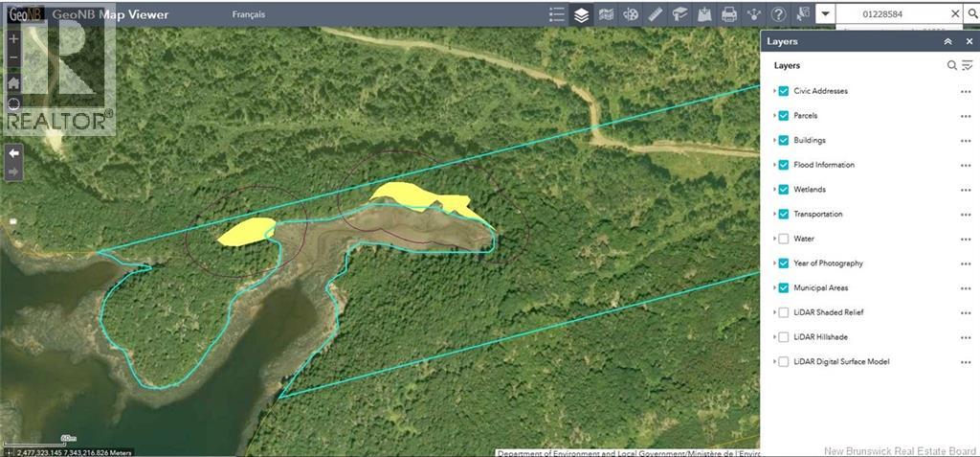Open the Draw palette tool
980x457 pixels.
pos(631,14)
